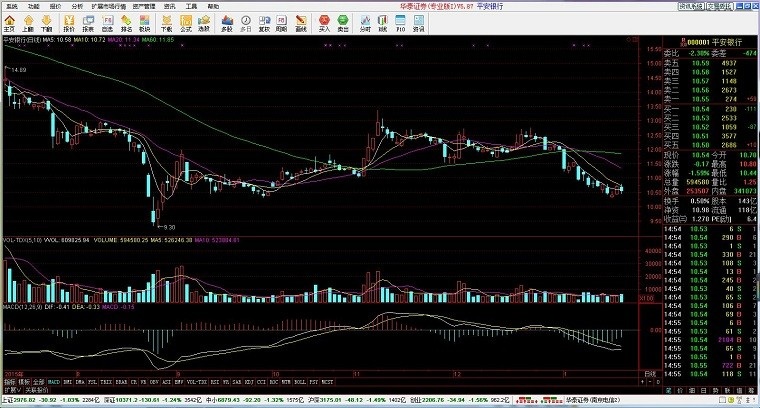Select the BRAR indicator tab
The image size is (760, 408).
(121, 382)
